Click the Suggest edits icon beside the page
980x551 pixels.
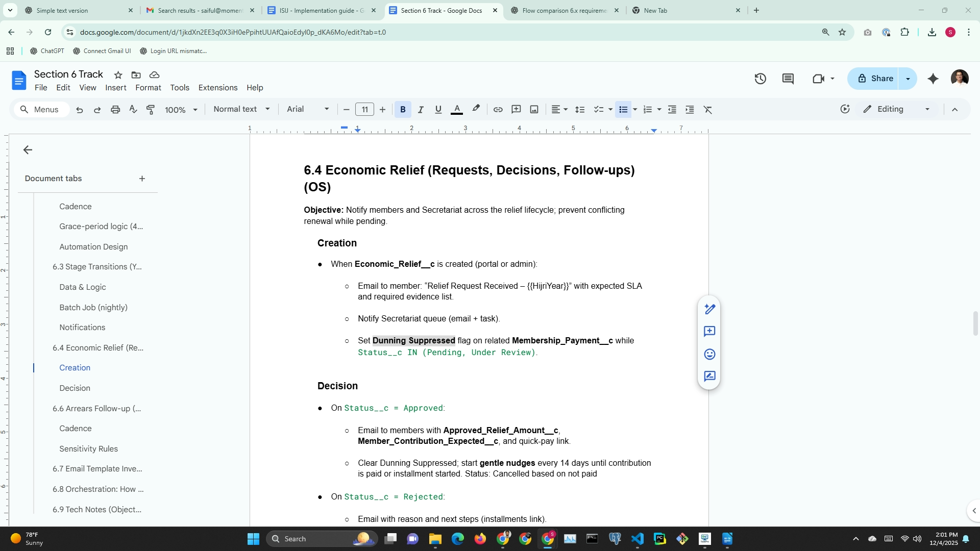[x=709, y=377]
